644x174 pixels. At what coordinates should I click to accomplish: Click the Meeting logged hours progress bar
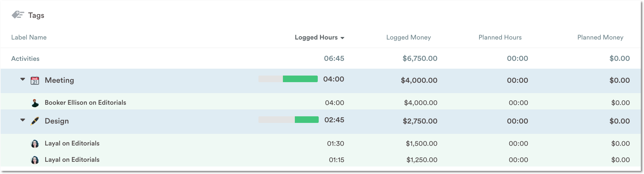pos(288,79)
